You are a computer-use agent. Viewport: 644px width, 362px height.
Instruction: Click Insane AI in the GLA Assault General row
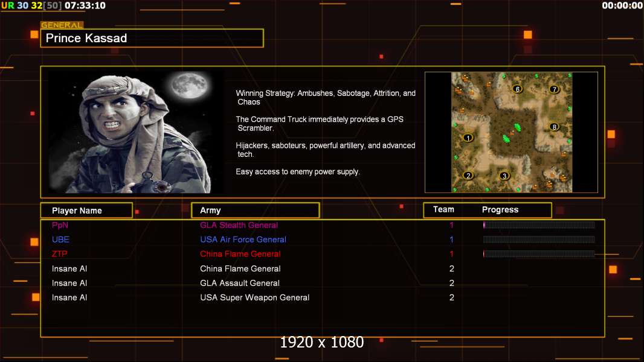69,283
